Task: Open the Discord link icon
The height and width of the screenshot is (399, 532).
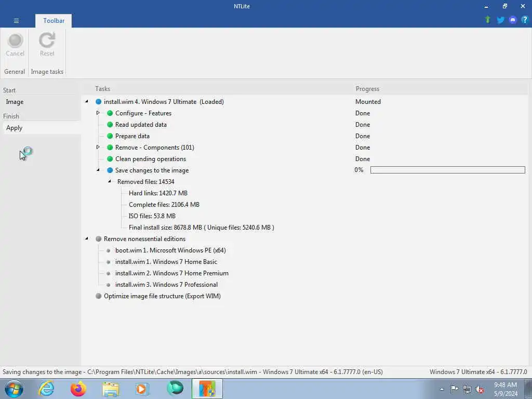Action: (513, 20)
